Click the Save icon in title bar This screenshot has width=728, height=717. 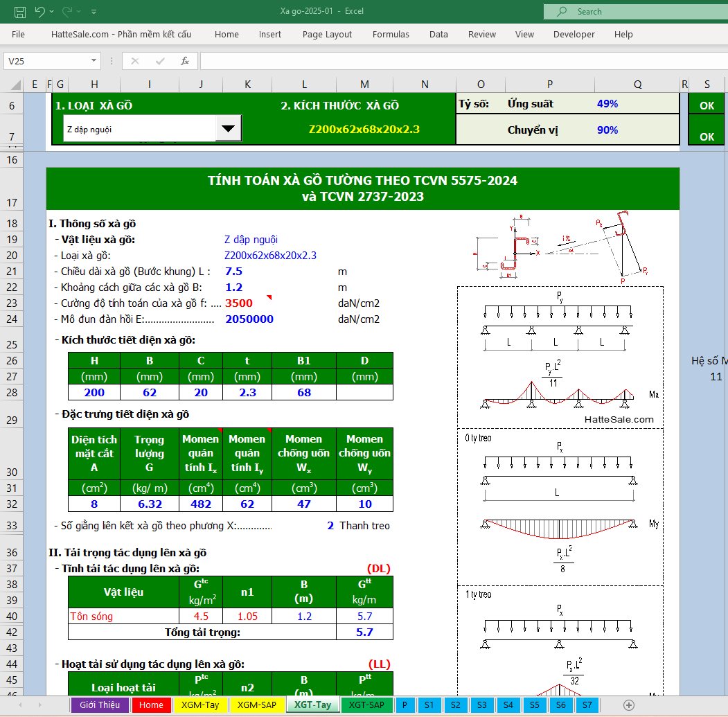pos(20,12)
